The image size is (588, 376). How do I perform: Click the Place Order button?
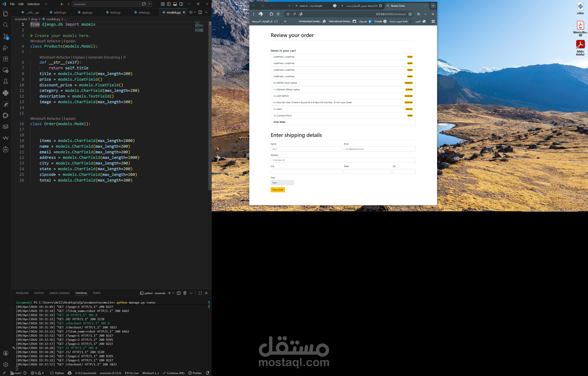tap(278, 190)
